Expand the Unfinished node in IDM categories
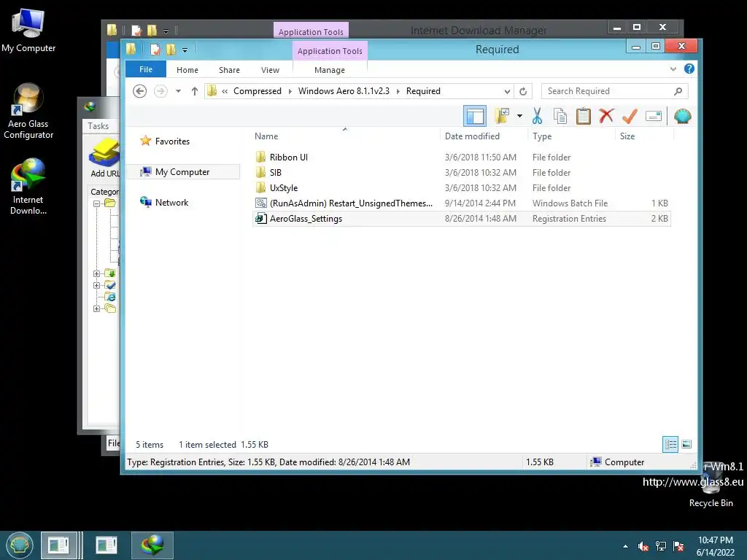Image resolution: width=747 pixels, height=560 pixels. 97,274
